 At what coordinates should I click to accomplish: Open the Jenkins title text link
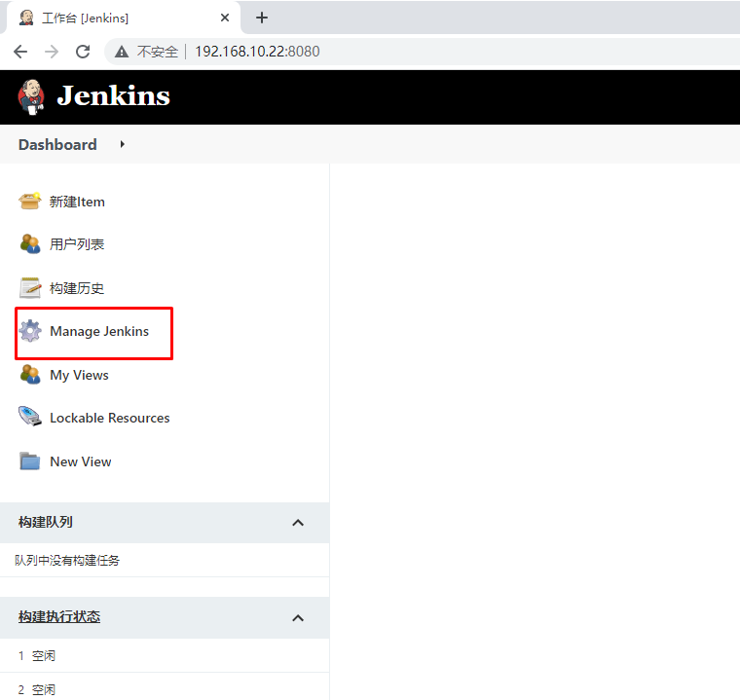point(113,95)
